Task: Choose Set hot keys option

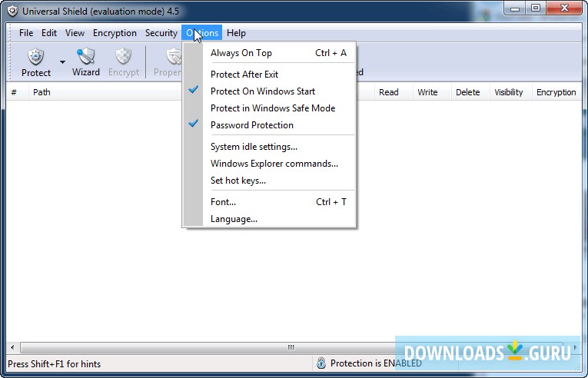Action: 269,181
